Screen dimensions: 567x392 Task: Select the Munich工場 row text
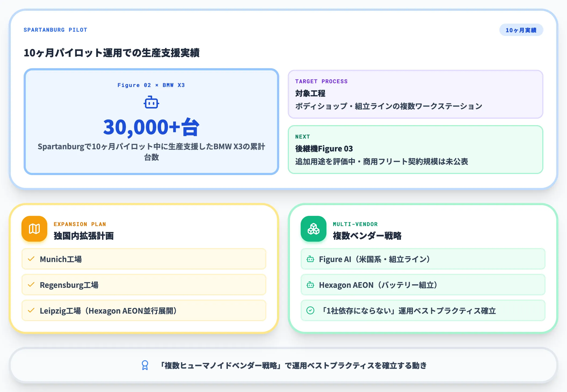pos(61,259)
